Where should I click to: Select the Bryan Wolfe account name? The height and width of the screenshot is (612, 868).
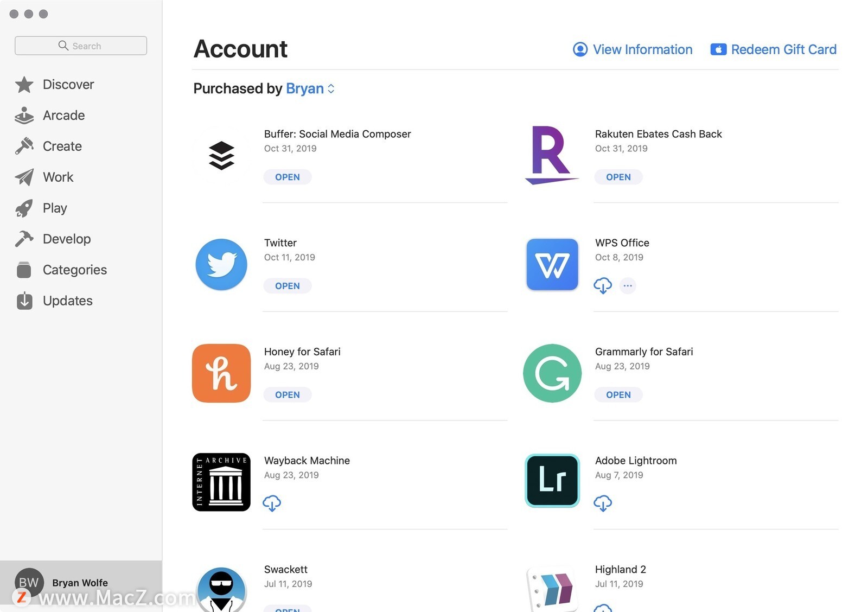(80, 583)
